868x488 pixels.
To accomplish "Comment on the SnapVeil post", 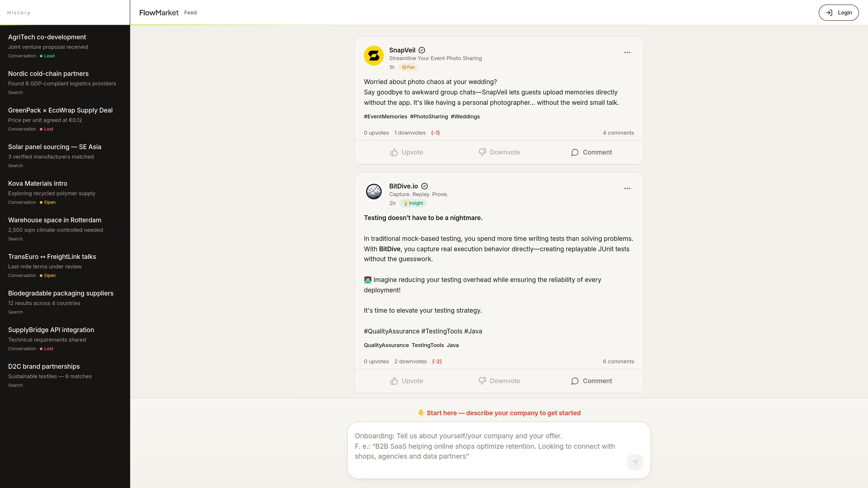I will 591,152.
